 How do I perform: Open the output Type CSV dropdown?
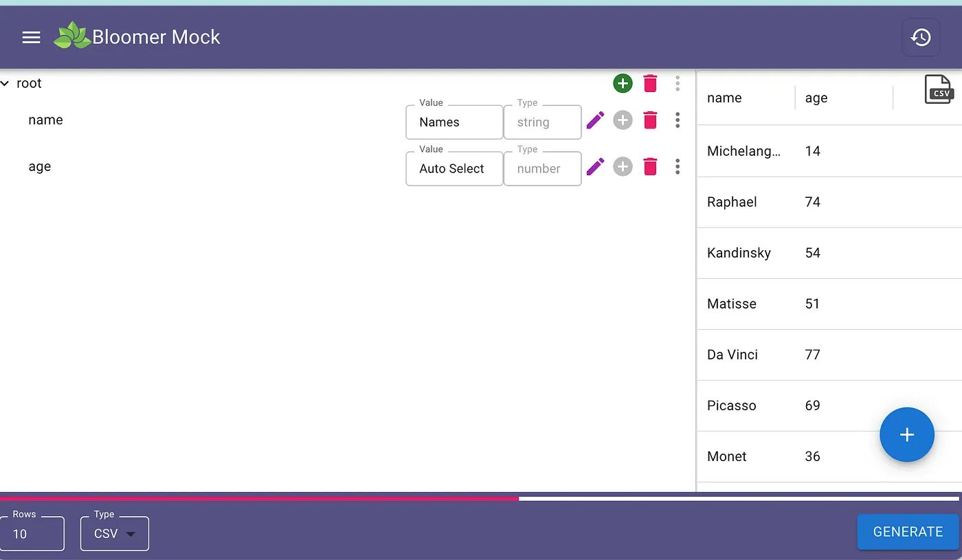[x=115, y=534]
